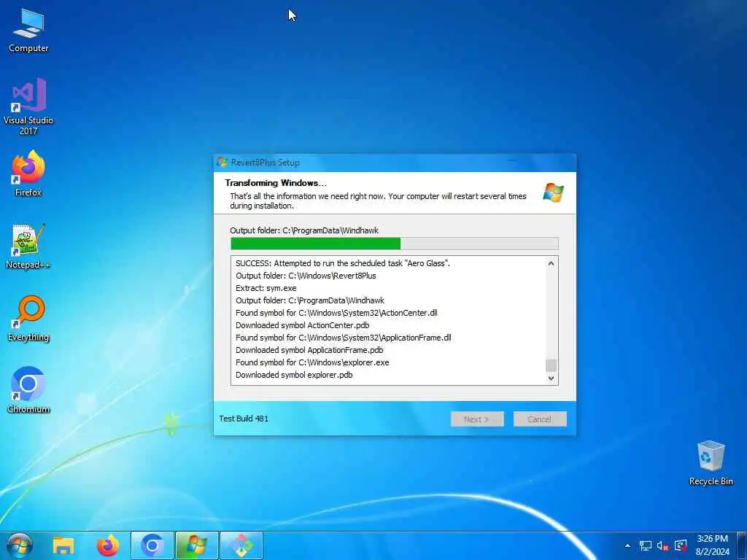Switch to Chromium in the taskbar
The image size is (747, 560).
click(152, 545)
